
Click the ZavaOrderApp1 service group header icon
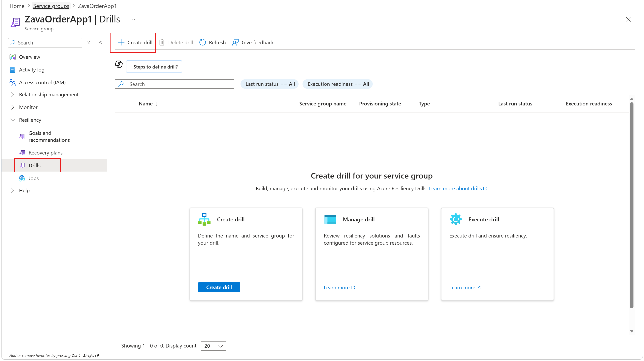[15, 22]
